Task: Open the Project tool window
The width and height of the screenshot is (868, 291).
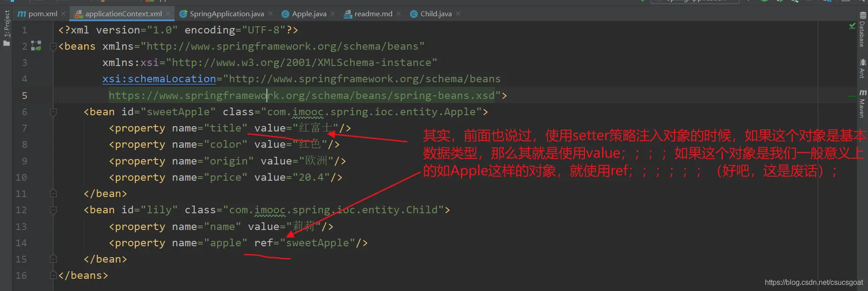Action: tap(6, 28)
